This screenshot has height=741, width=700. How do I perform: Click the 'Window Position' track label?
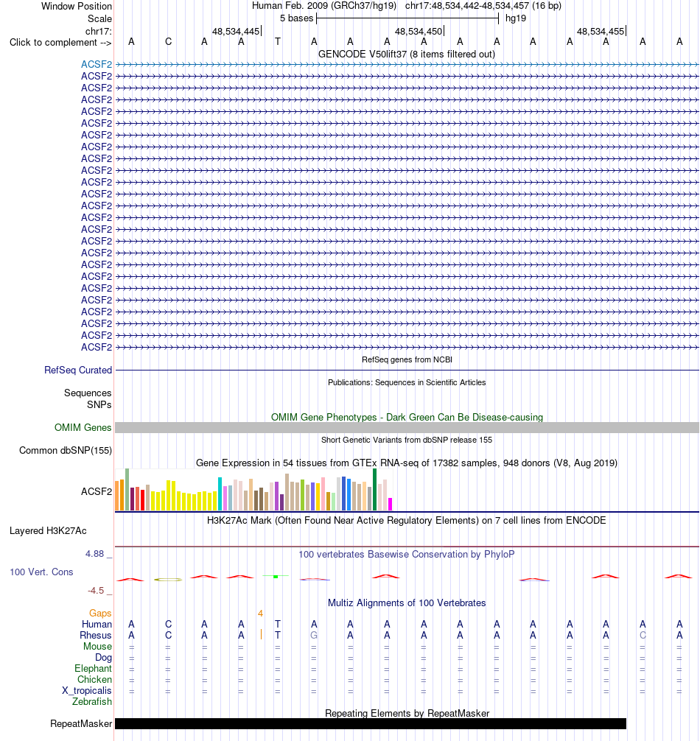tap(77, 6)
